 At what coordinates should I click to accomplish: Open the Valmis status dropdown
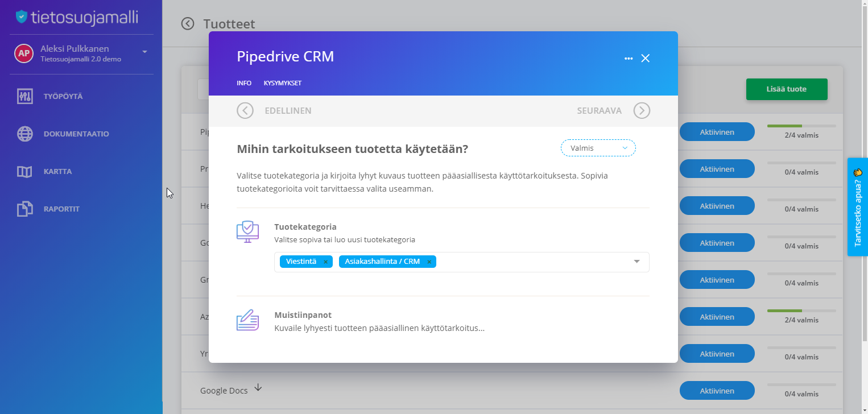coord(598,148)
